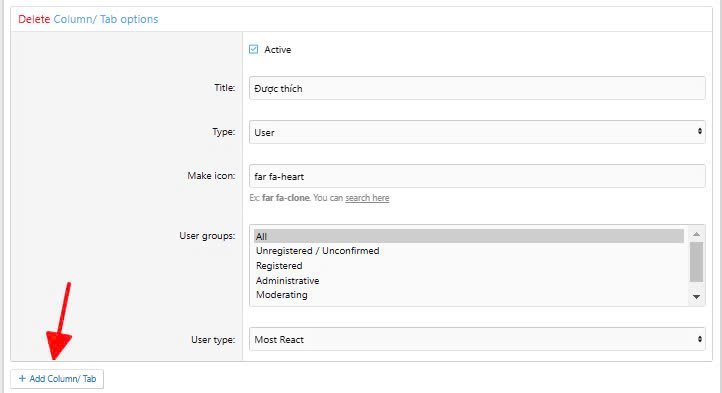Click the Delete link in header
This screenshot has height=393, width=722.
34,19
